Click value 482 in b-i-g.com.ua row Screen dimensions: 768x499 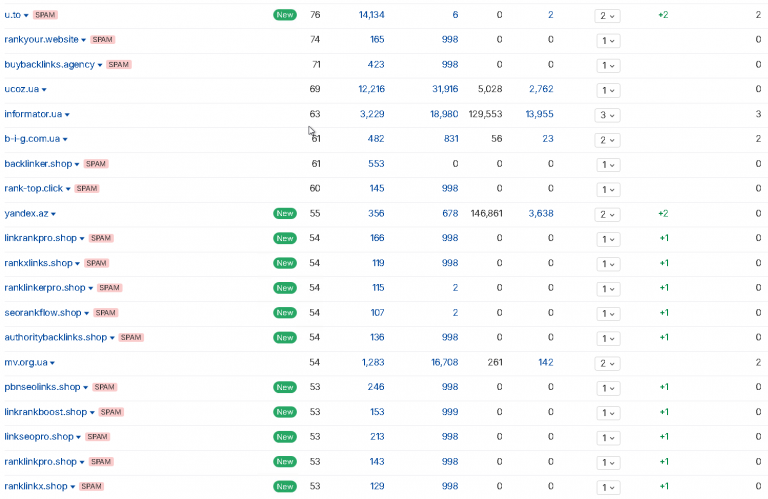coord(376,139)
